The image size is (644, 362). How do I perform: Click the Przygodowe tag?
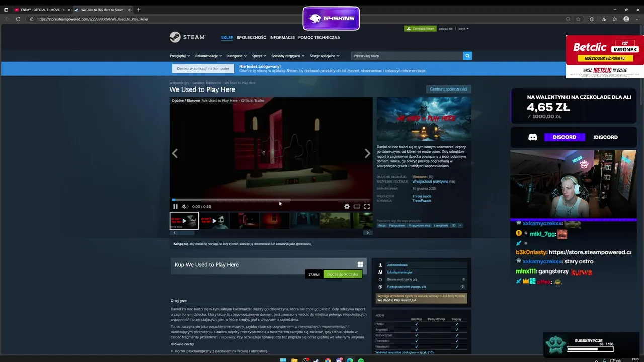point(397,225)
